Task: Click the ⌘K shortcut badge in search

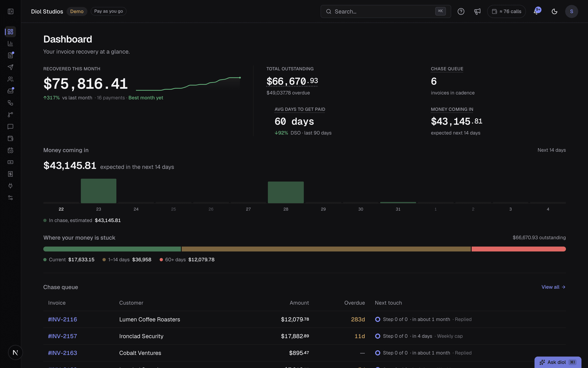Action: 440,11
